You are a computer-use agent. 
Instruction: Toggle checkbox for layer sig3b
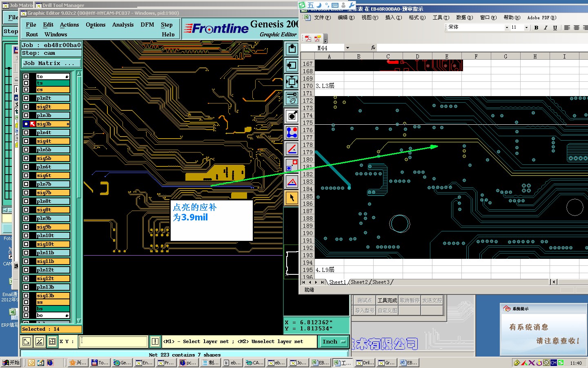[x=26, y=124]
